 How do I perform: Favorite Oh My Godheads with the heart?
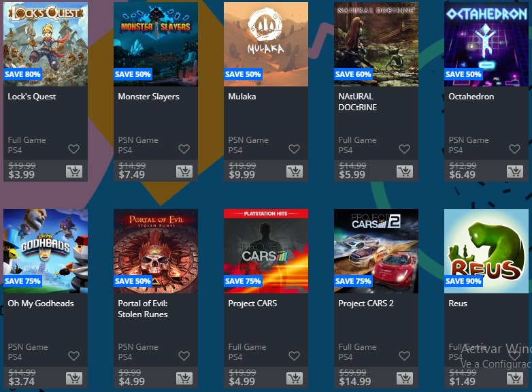(73, 356)
